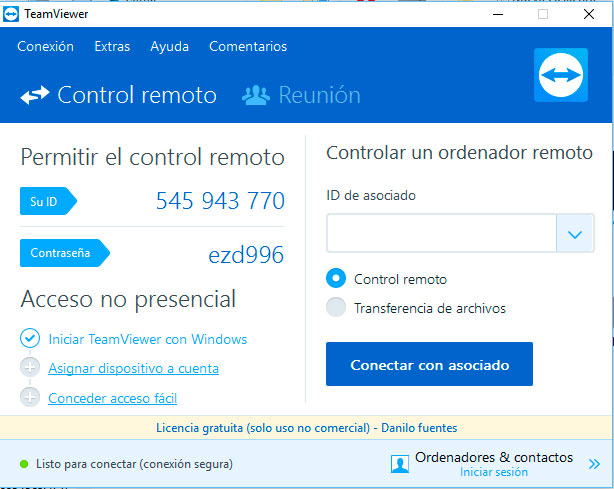Image resolution: width=614 pixels, height=489 pixels.
Task: Select the Control remoto radio option
Action: click(x=336, y=278)
